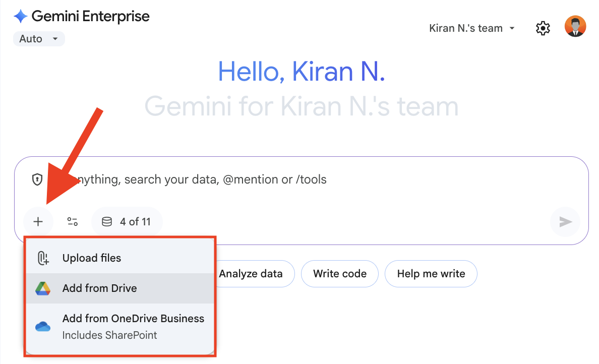Open the Kiran N.'s team dropdown

[x=472, y=28]
